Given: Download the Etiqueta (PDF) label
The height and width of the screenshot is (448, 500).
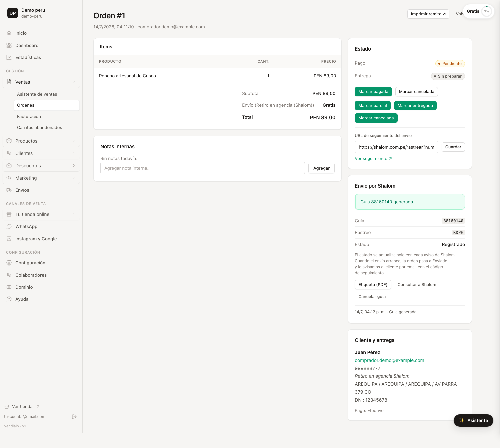Looking at the screenshot, I should tap(373, 285).
